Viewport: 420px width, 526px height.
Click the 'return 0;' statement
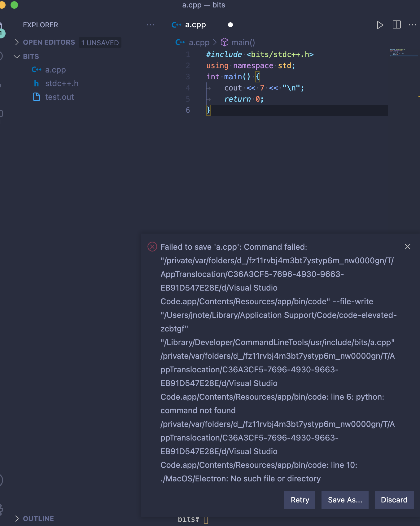(244, 99)
